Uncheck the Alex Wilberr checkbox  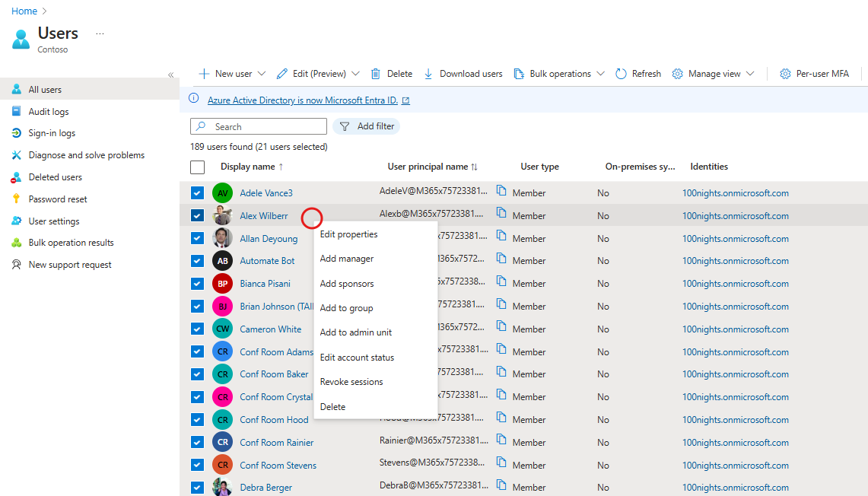click(x=197, y=215)
